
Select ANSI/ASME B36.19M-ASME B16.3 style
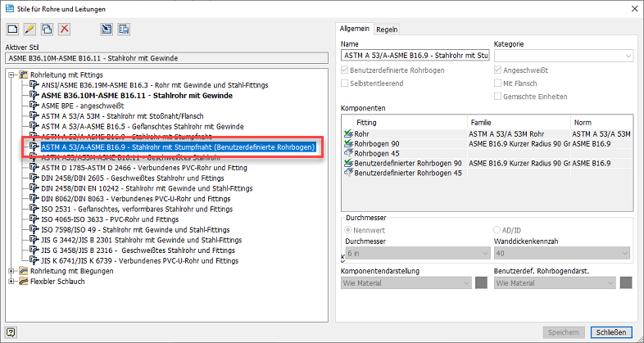pyautogui.click(x=155, y=85)
